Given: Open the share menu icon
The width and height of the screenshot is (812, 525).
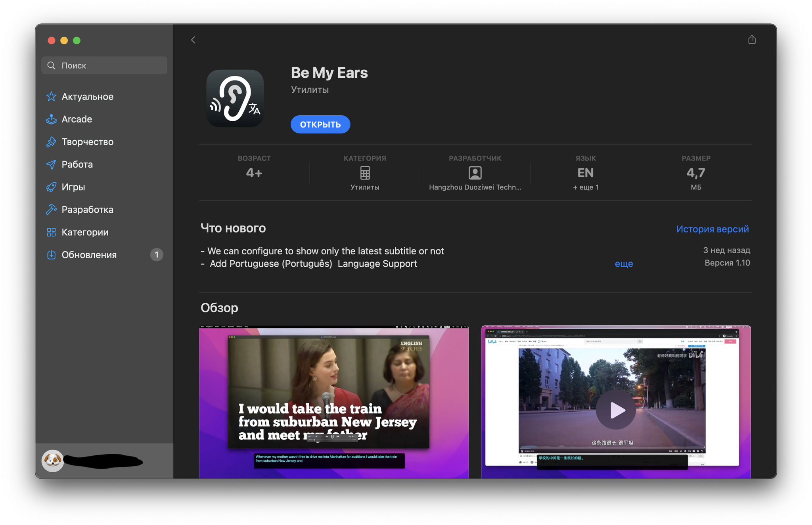Looking at the screenshot, I should [x=752, y=40].
